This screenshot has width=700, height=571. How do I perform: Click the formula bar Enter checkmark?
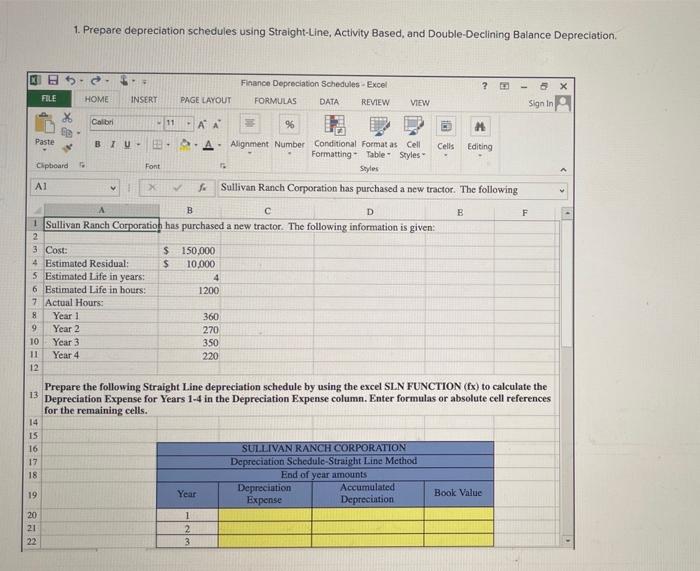[x=177, y=188]
